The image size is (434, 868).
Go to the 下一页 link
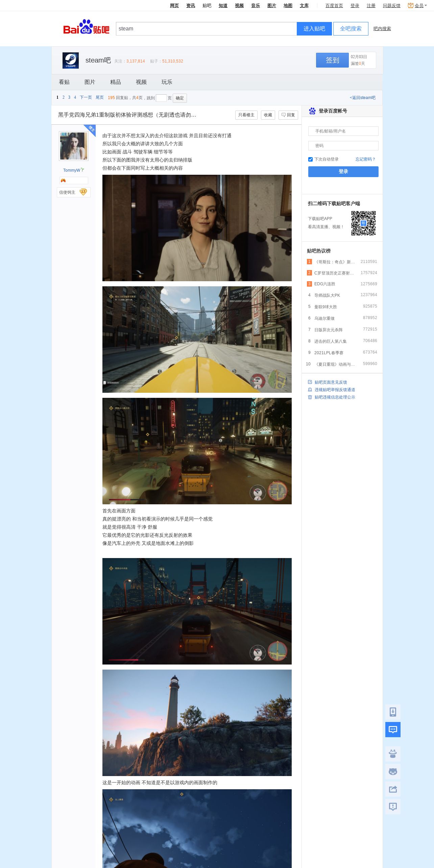click(86, 97)
